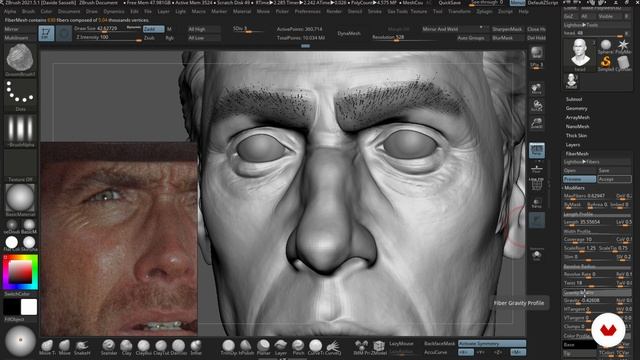The width and height of the screenshot is (640, 360).
Task: Select the Inflat brush
Action: pos(196,347)
